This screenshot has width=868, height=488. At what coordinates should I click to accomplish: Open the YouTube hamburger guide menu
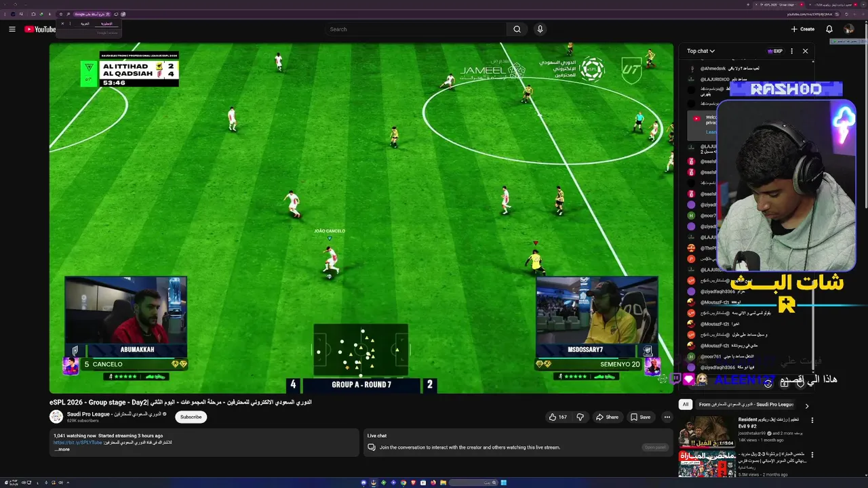[12, 29]
